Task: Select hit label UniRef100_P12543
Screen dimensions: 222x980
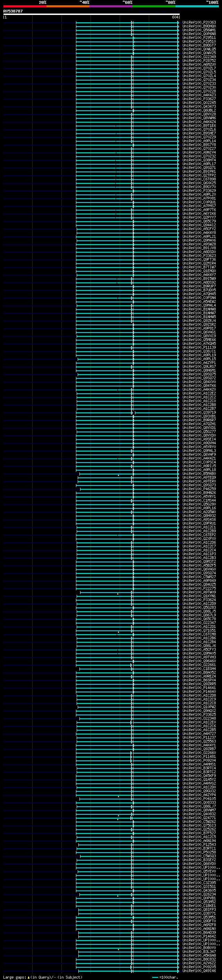Action: (x=199, y=844)
